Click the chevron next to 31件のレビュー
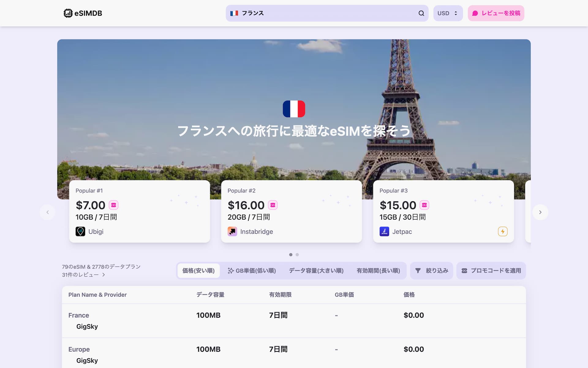This screenshot has width=588, height=368. [x=104, y=275]
